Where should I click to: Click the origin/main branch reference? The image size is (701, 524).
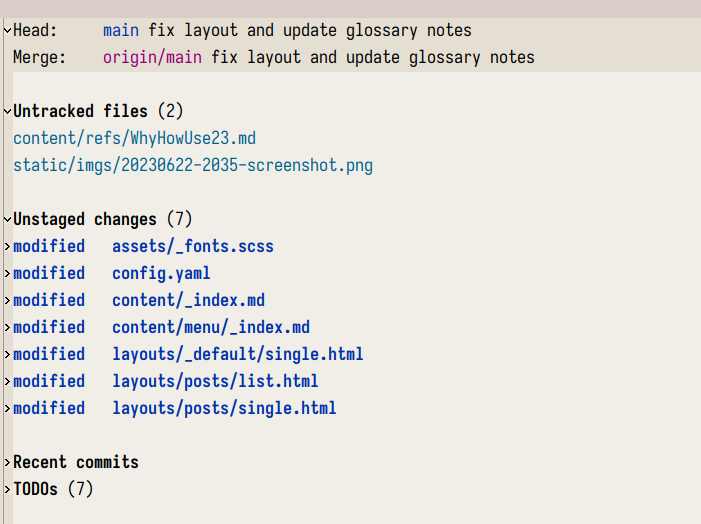[152, 58]
